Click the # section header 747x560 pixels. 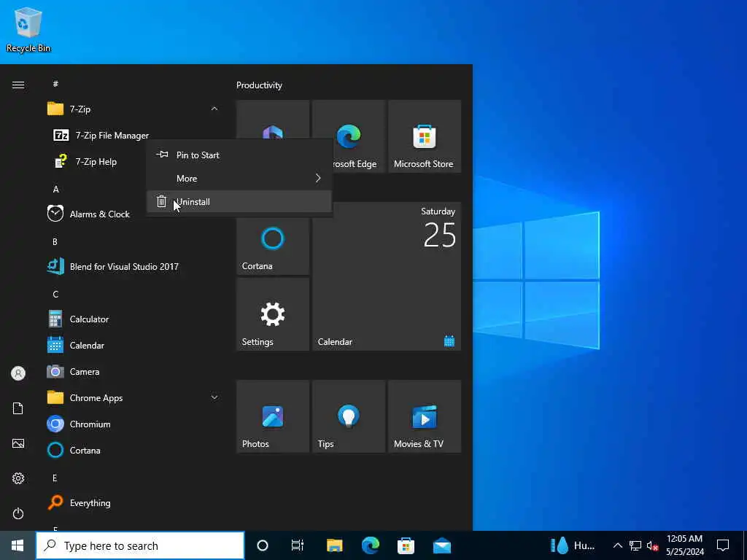click(x=55, y=84)
